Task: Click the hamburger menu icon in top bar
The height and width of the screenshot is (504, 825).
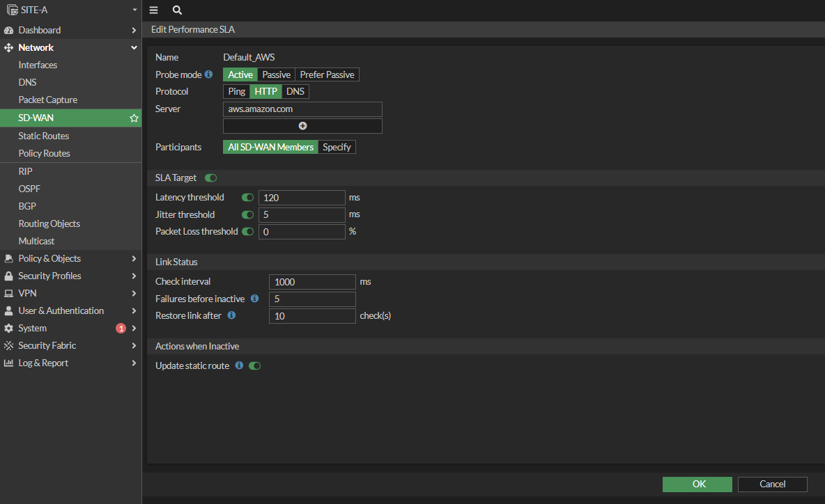Action: [x=153, y=10]
